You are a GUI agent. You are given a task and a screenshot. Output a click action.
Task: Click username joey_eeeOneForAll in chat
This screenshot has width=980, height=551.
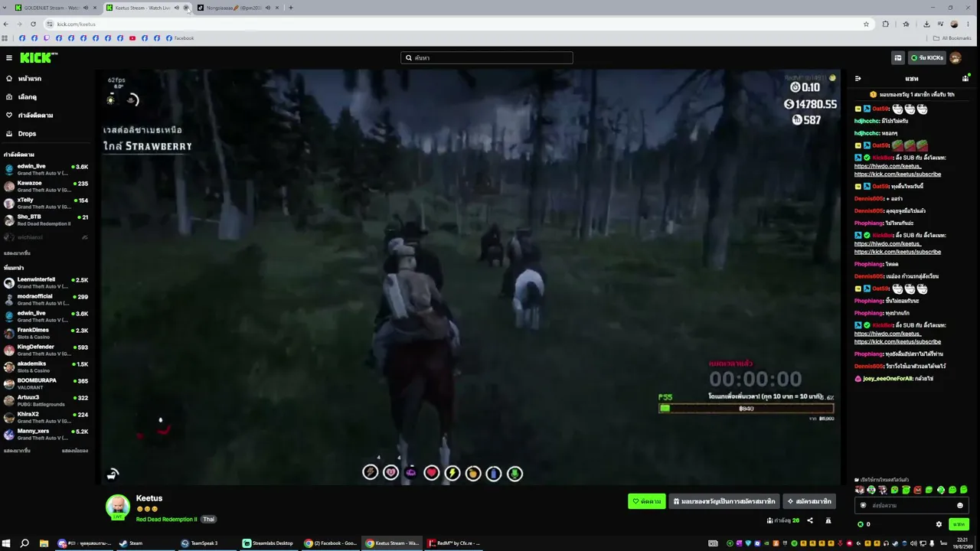click(x=887, y=379)
